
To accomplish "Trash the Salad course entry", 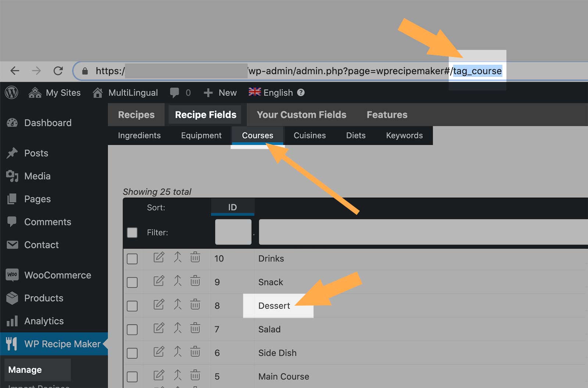I will pos(196,328).
